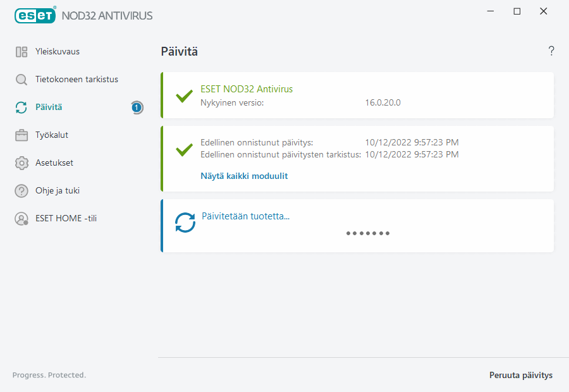Screen dimensions: 569x392
Task: Click the notification badge on Päivitä
Action: click(x=137, y=107)
